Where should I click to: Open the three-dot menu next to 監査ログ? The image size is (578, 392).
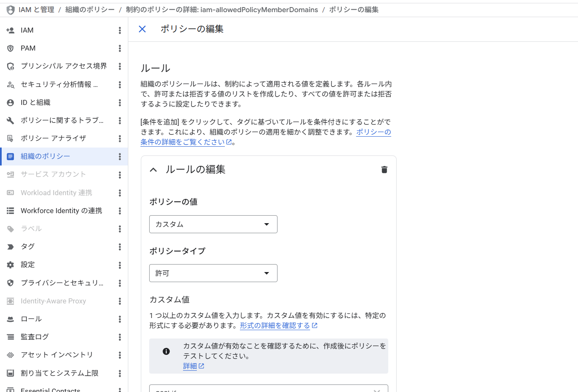120,337
